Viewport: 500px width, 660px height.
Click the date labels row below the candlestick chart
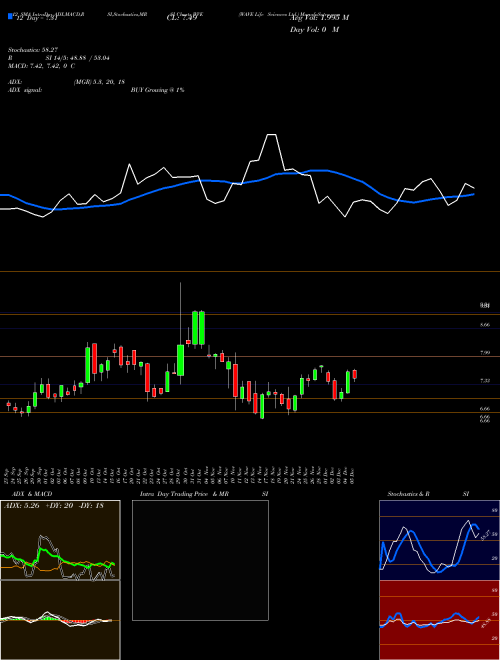(x=179, y=476)
